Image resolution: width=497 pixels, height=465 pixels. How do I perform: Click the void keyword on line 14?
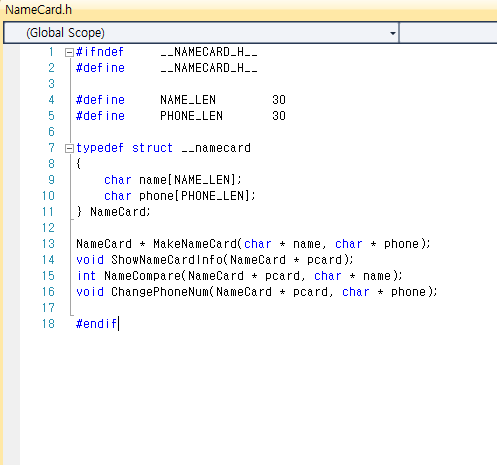90,260
